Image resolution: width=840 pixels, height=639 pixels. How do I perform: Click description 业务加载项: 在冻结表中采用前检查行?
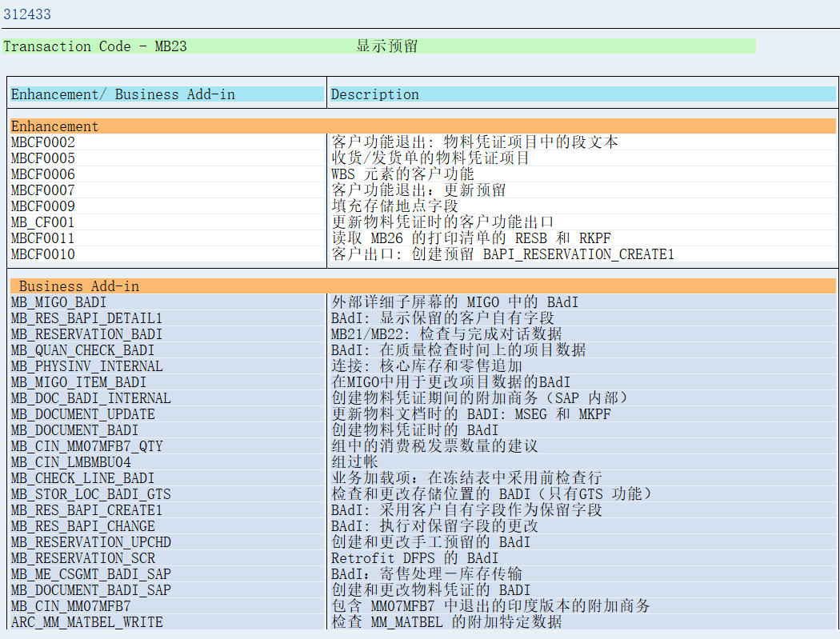click(466, 477)
